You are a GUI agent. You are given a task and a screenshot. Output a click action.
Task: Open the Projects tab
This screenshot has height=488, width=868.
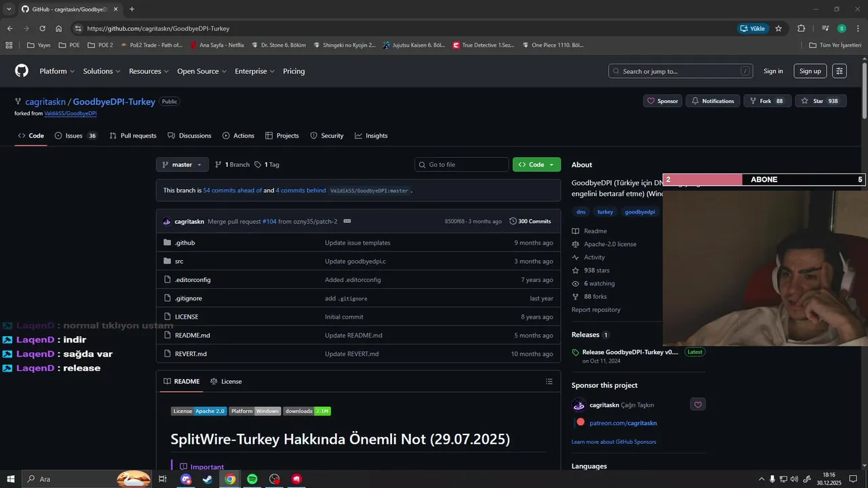[282, 136]
